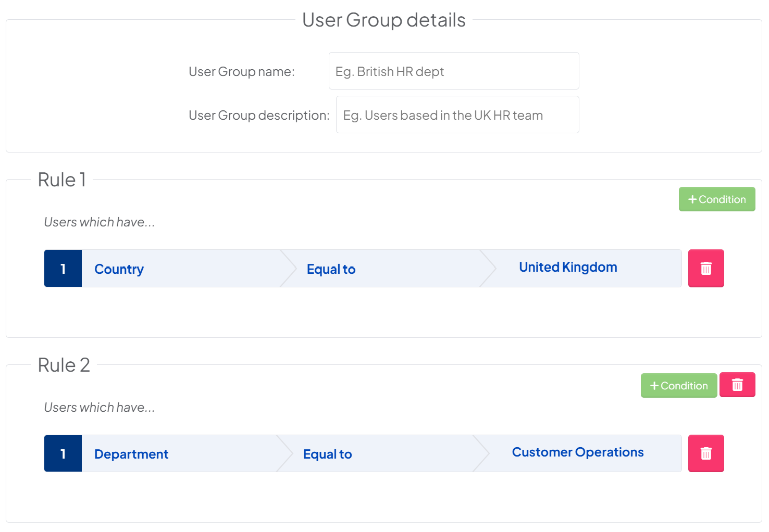The width and height of the screenshot is (769, 532).
Task: Change the Department attribute in Rule 2
Action: click(131, 454)
